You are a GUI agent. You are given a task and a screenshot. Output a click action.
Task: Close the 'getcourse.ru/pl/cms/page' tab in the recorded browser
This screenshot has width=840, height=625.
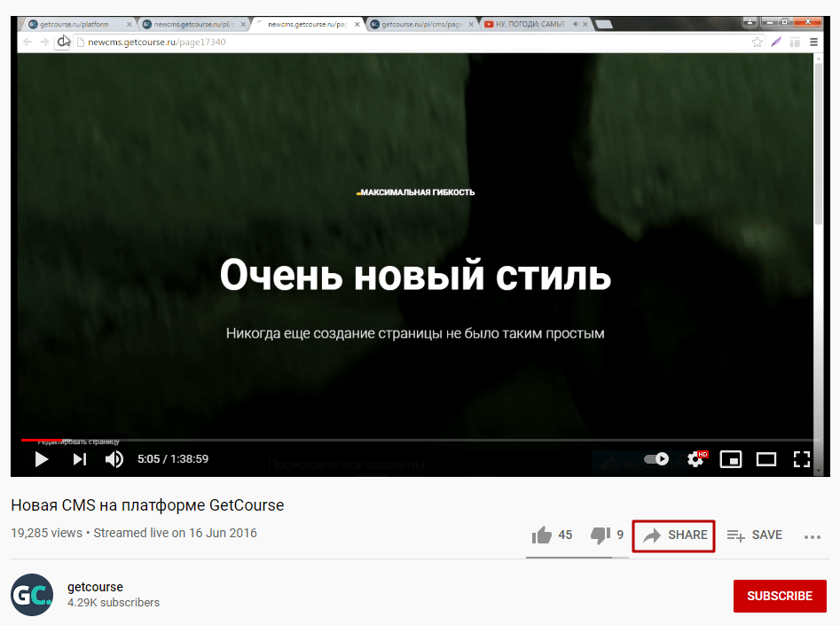tap(471, 24)
